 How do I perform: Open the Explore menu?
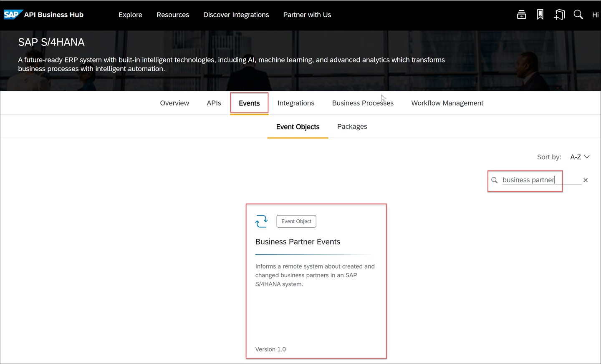pos(130,15)
